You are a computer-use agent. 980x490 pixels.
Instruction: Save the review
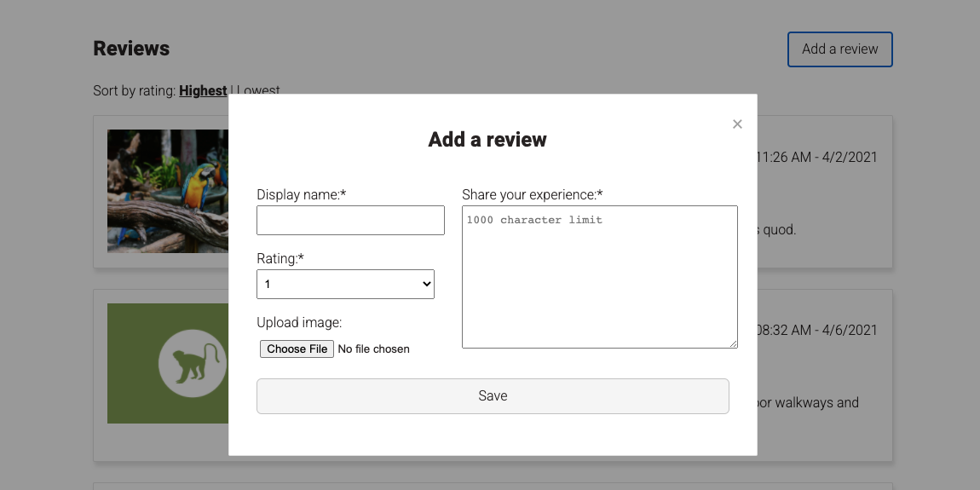click(493, 395)
